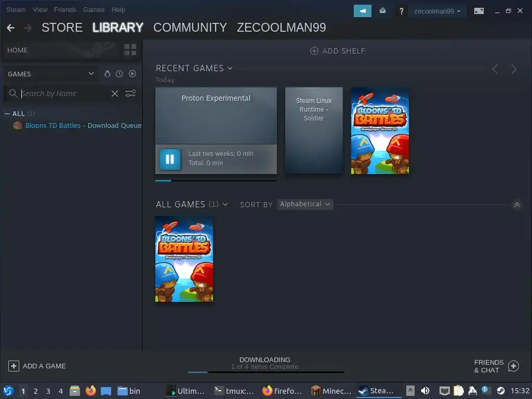532x399 pixels.
Task: Switch to Big Picture mode icon
Action: (478, 11)
